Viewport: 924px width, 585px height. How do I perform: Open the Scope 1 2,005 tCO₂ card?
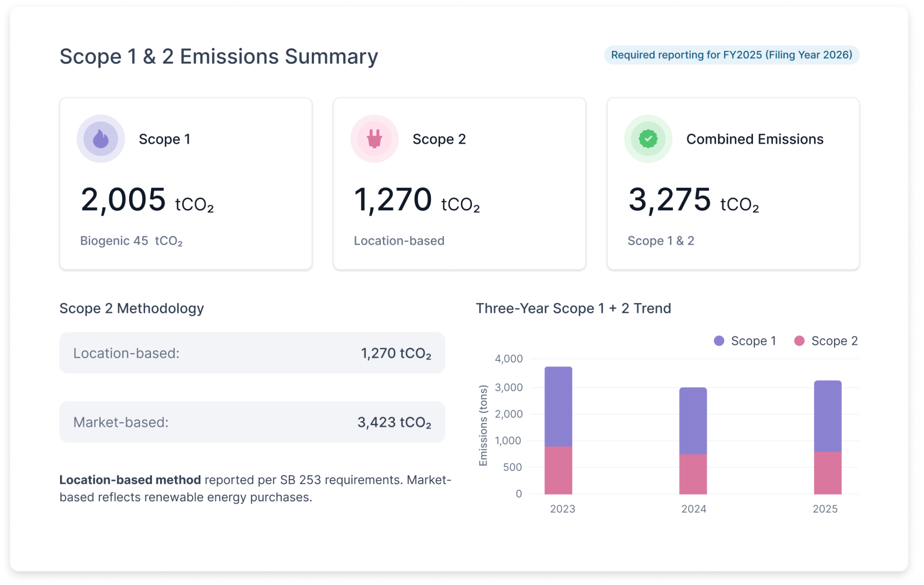185,184
